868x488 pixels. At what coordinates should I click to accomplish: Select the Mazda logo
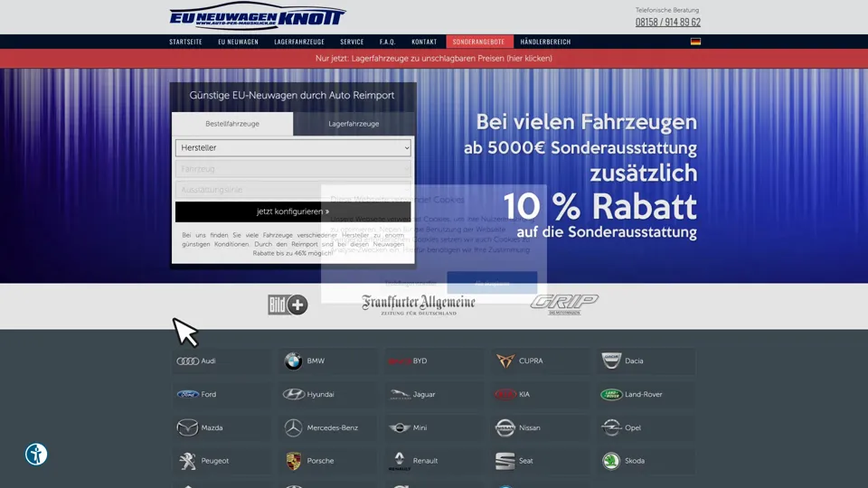pos(187,427)
